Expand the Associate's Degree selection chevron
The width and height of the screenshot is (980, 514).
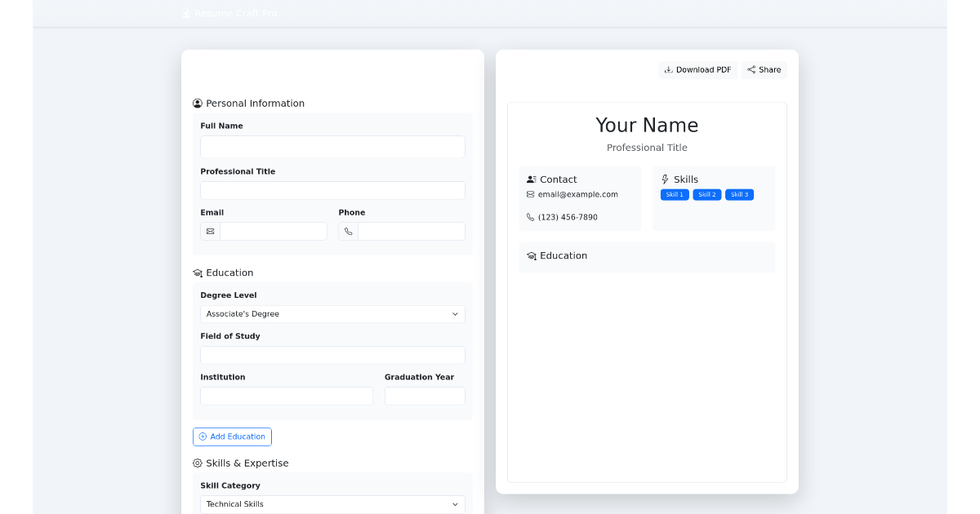point(455,313)
